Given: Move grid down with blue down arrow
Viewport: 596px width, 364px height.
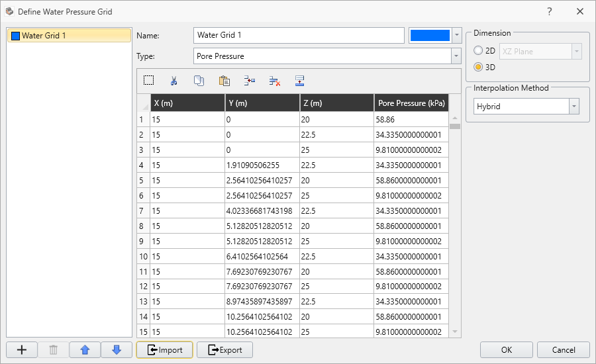Looking at the screenshot, I should point(117,349).
